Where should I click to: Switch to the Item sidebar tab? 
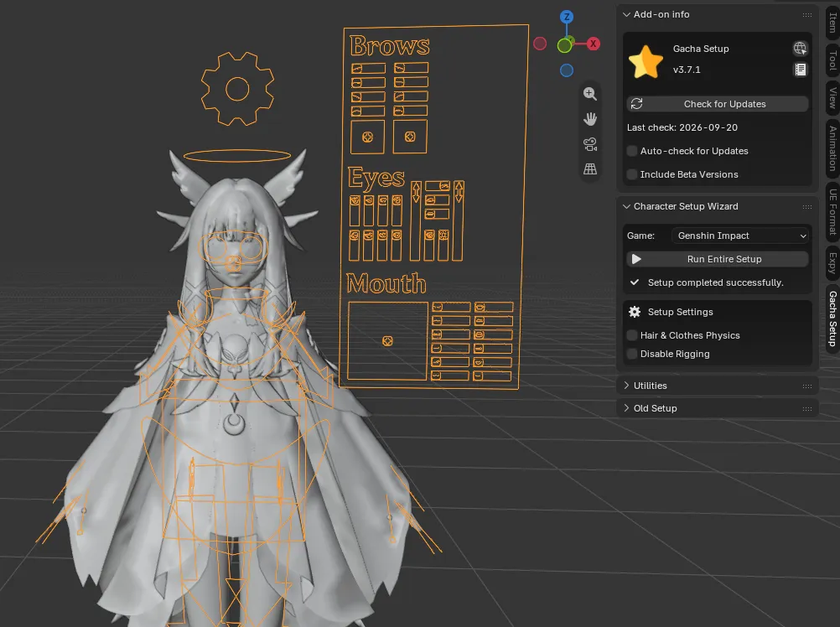(832, 22)
